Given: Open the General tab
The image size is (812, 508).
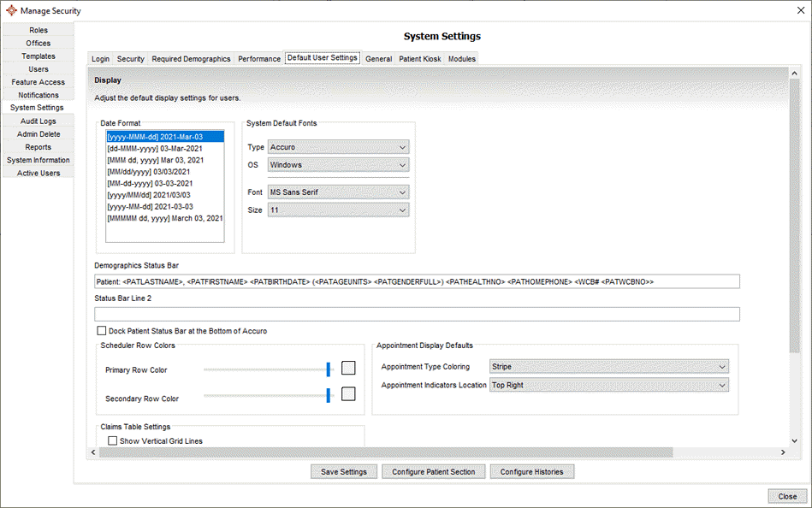Looking at the screenshot, I should (378, 59).
